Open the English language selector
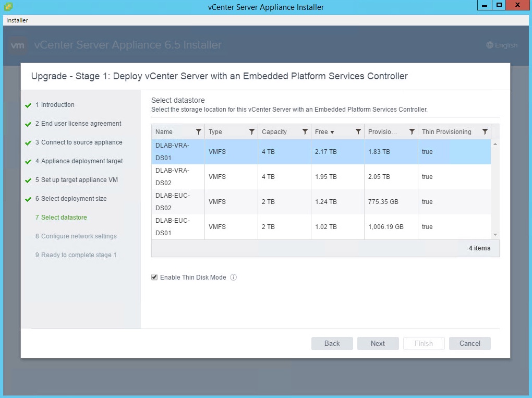 502,45
